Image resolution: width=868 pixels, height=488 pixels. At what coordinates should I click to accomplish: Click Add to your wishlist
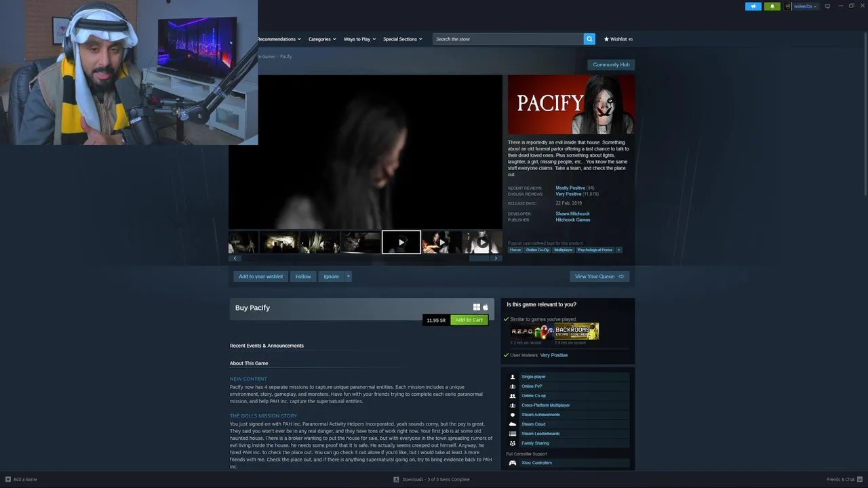[x=260, y=277]
